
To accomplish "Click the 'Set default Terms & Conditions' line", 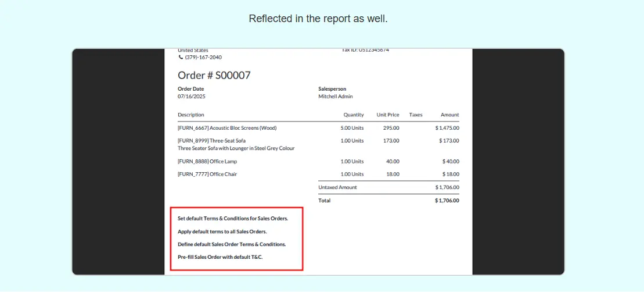I will click(232, 219).
